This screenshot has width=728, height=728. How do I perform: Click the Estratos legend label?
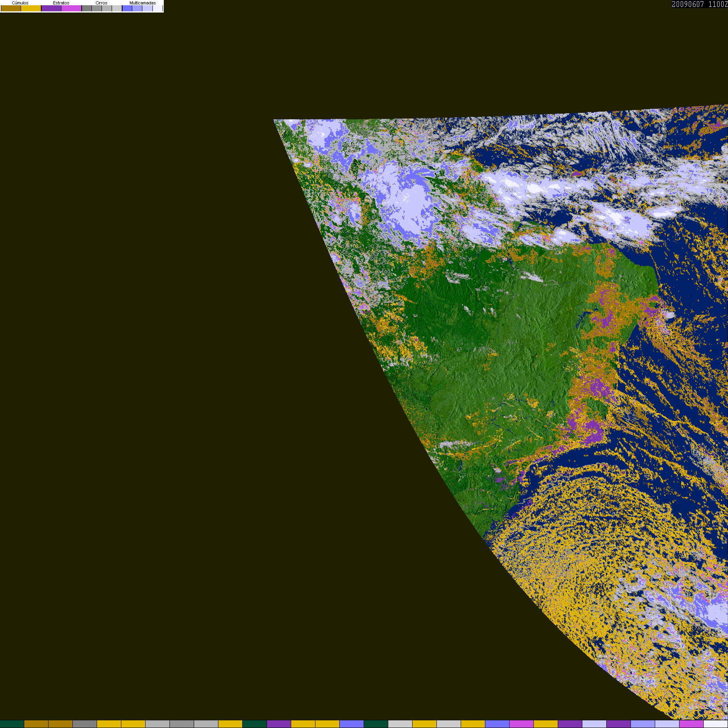[61, 3]
